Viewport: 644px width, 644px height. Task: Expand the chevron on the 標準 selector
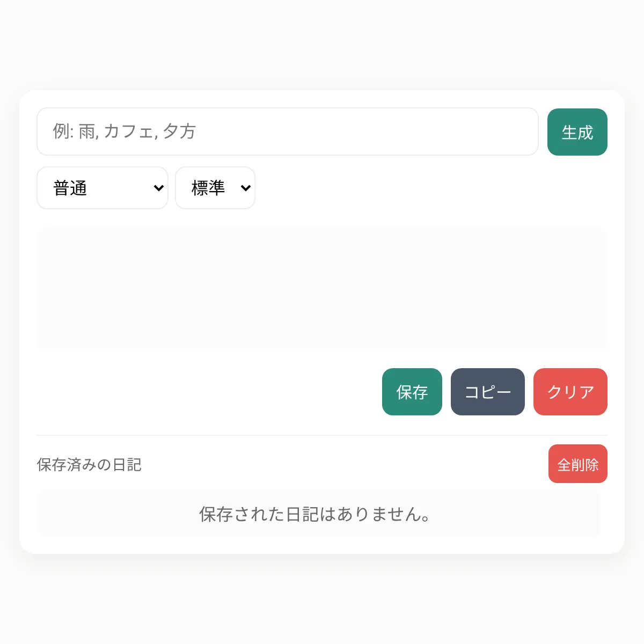[246, 188]
